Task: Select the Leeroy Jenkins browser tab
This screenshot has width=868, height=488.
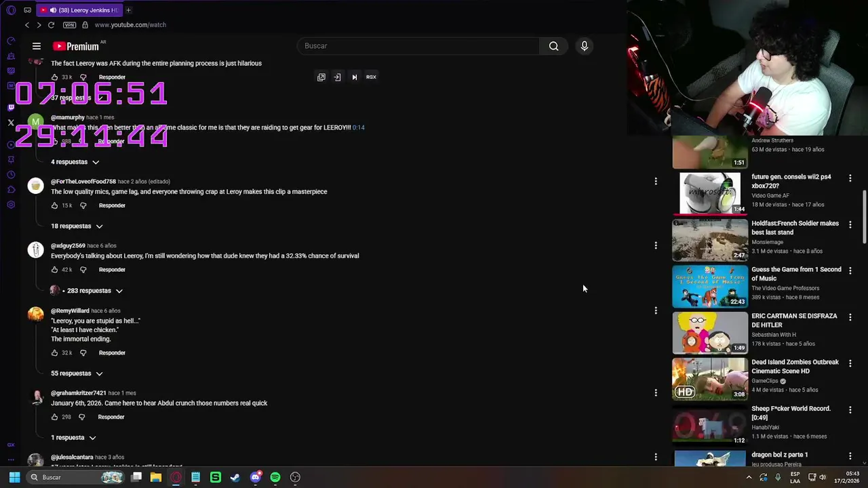Action: coord(79,10)
